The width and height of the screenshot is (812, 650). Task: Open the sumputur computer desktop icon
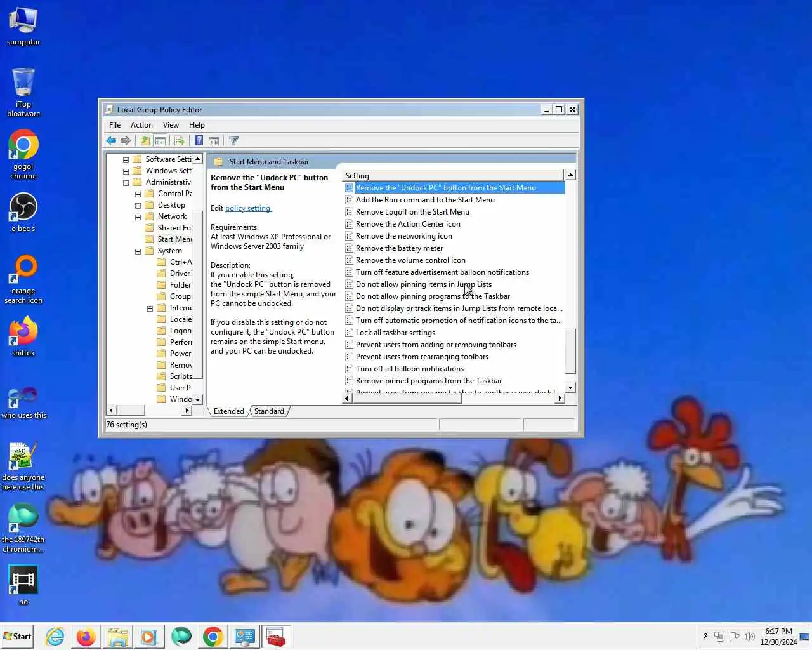point(23,27)
